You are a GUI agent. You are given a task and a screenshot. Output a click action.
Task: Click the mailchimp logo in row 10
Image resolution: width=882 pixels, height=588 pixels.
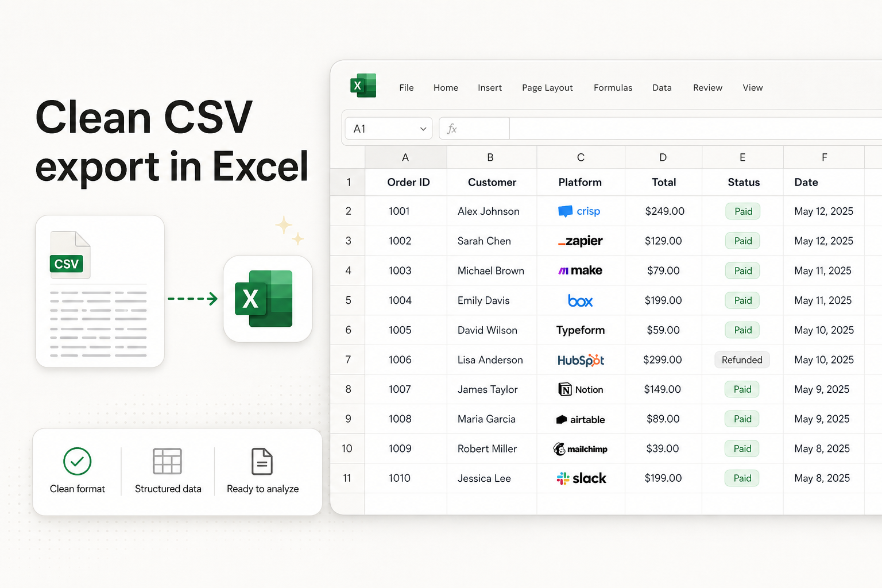[580, 449]
